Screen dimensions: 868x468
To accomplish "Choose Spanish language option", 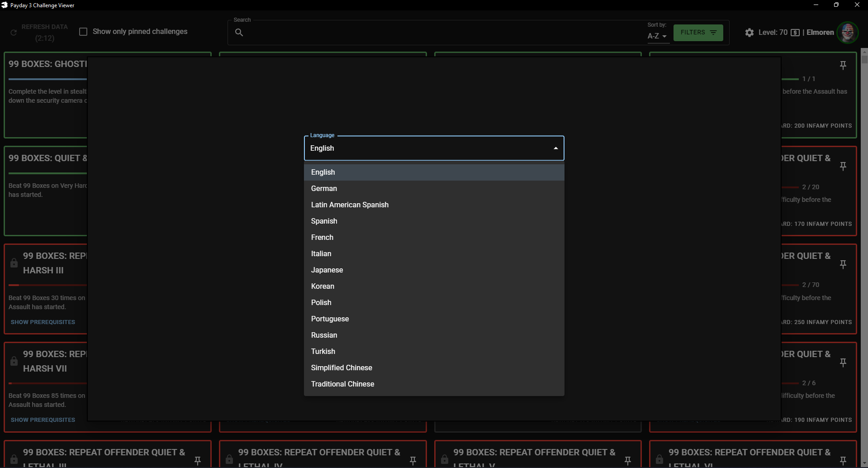I will tap(434, 221).
